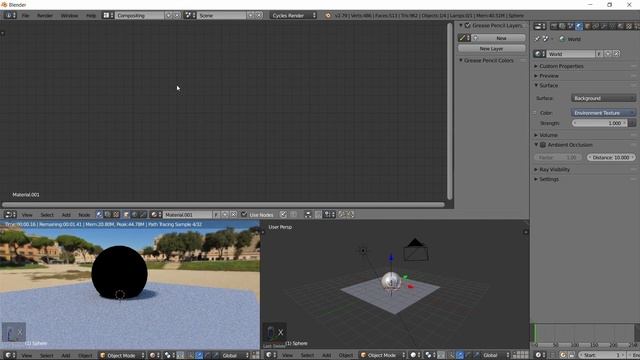Open node editor Add menu

pyautogui.click(x=66, y=215)
